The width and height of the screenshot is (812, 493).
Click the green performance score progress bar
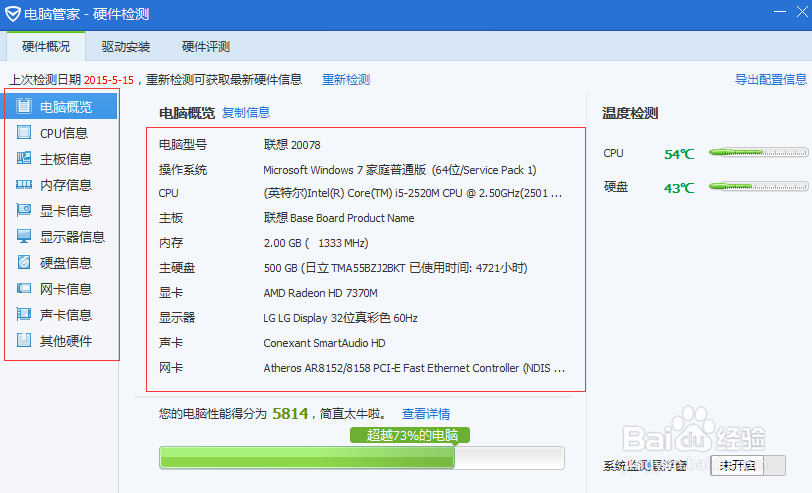coord(361,458)
